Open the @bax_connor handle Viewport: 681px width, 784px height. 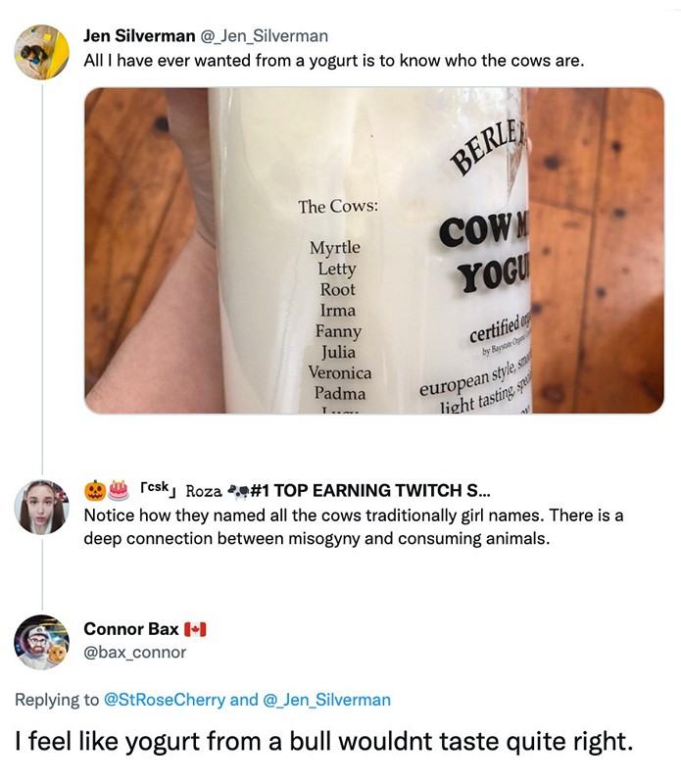[x=134, y=652]
